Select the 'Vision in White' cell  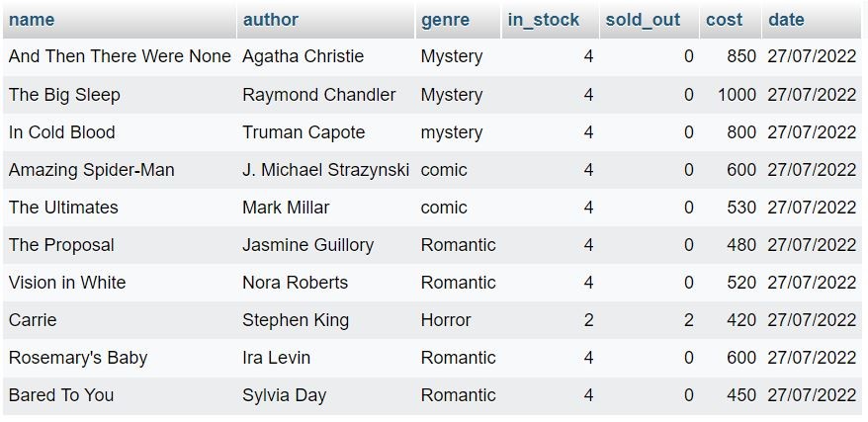coord(67,283)
